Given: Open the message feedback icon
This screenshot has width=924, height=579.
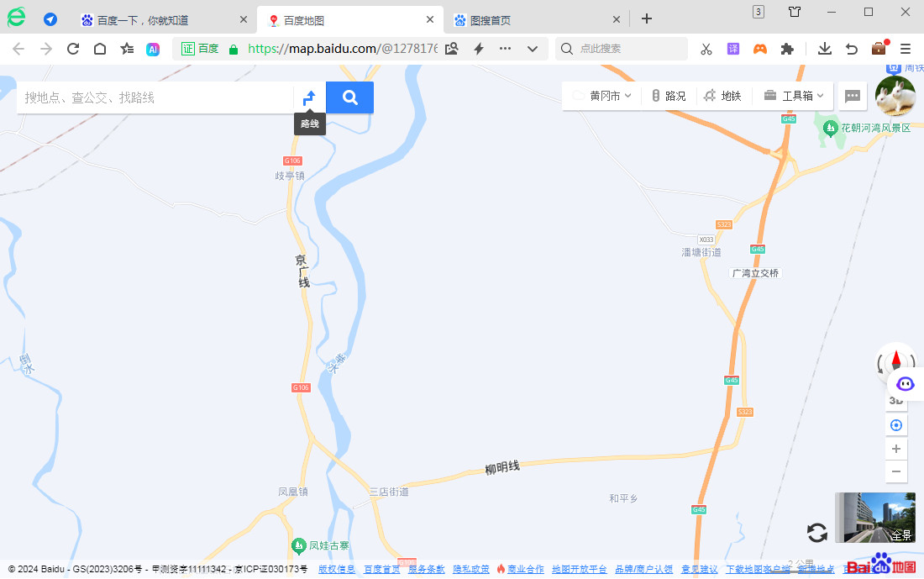Looking at the screenshot, I should 852,96.
